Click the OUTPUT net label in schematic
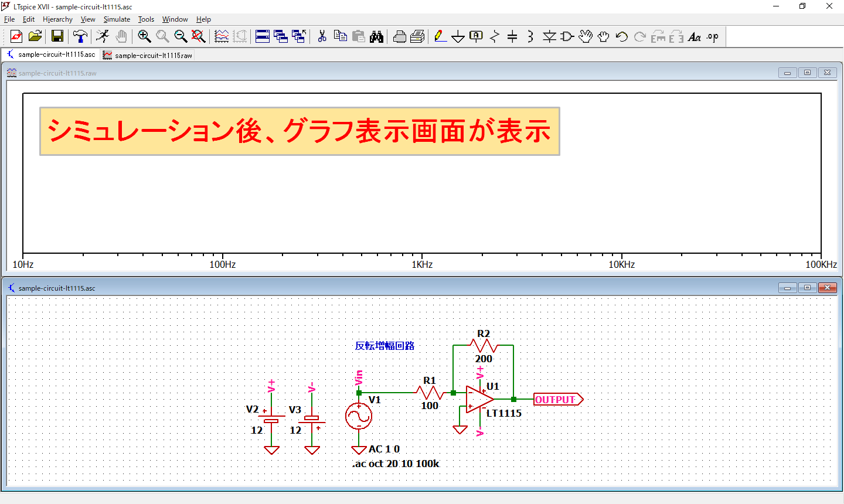 coord(557,400)
